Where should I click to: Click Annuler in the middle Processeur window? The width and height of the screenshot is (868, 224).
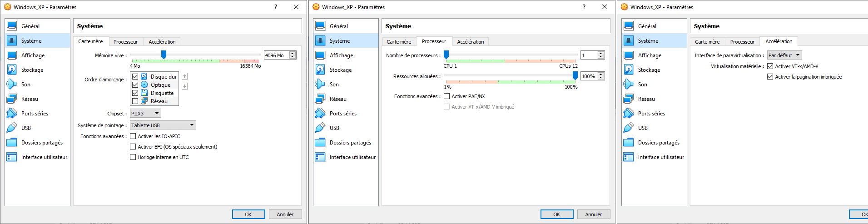coord(593,214)
